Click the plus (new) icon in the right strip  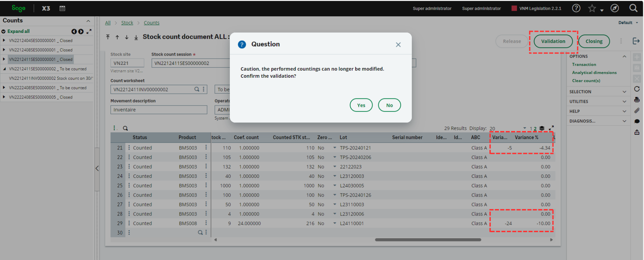[x=637, y=57]
